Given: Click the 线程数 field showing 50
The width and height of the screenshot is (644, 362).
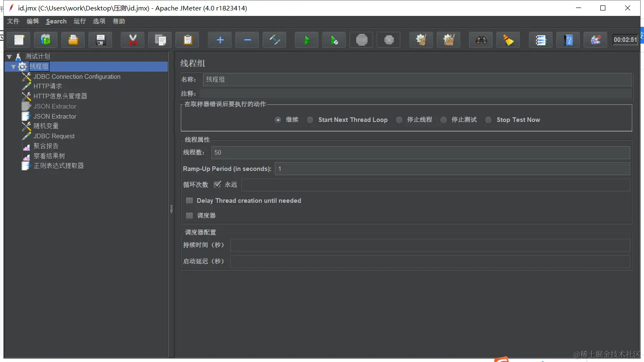Looking at the screenshot, I should click(421, 153).
